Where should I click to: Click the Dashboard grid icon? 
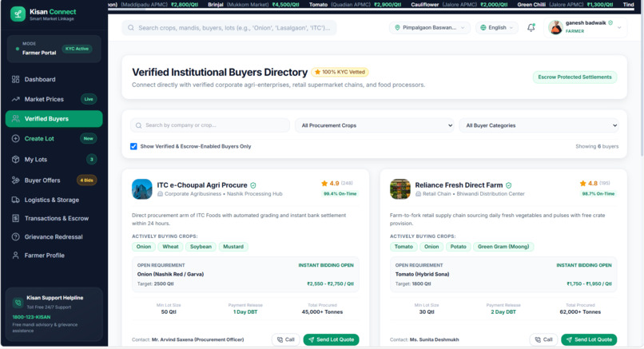16,79
